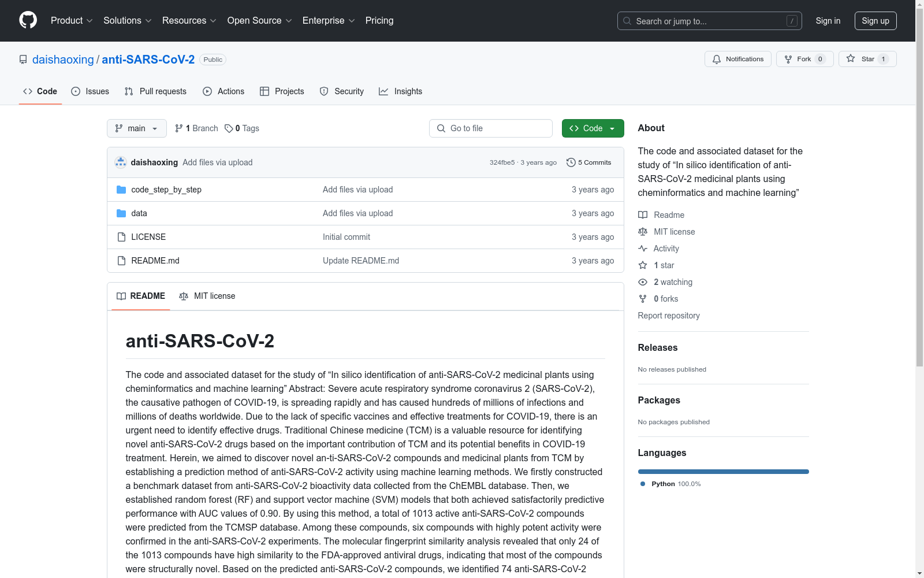Click the GitHub logo icon
Screen dimensions: 924x578
pos(28,20)
